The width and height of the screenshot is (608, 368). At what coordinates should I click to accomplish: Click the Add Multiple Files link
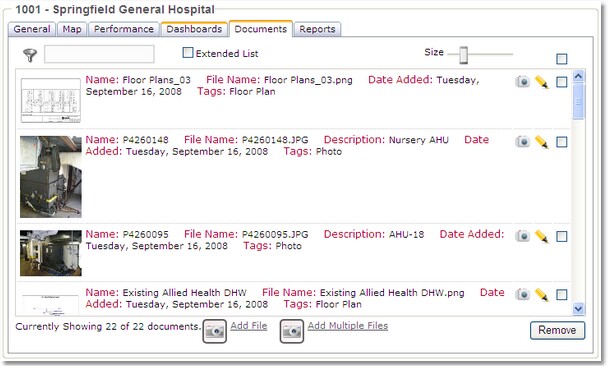tap(348, 326)
